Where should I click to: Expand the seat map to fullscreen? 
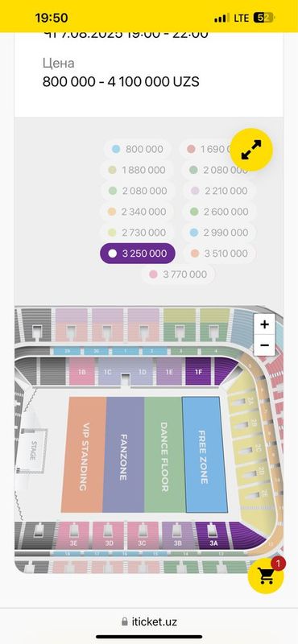coord(251,150)
